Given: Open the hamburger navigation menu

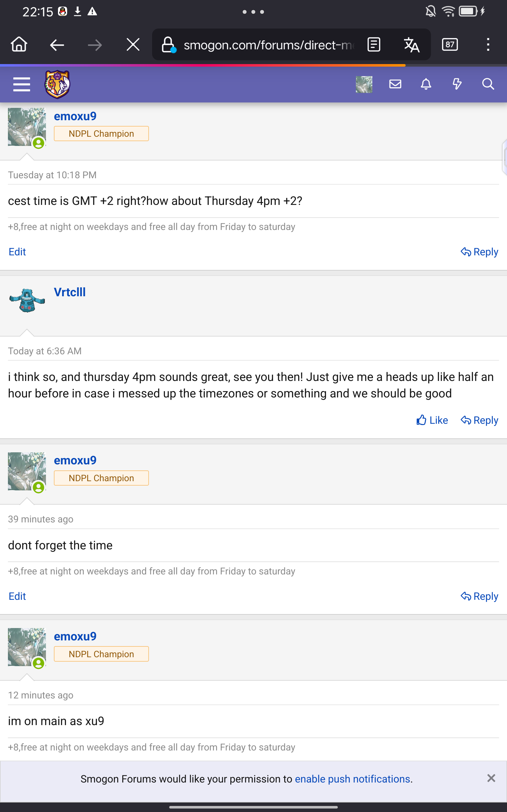Looking at the screenshot, I should (22, 84).
